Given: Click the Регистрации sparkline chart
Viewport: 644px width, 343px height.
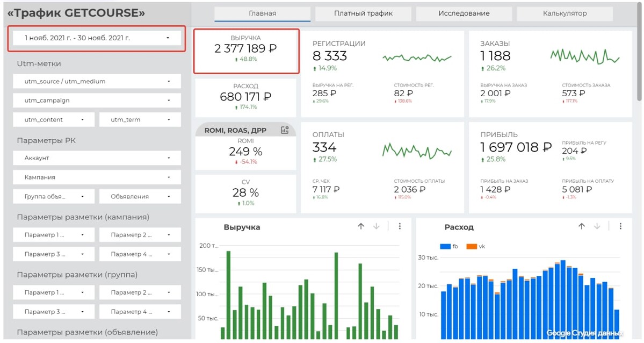Looking at the screenshot, I should tap(417, 58).
